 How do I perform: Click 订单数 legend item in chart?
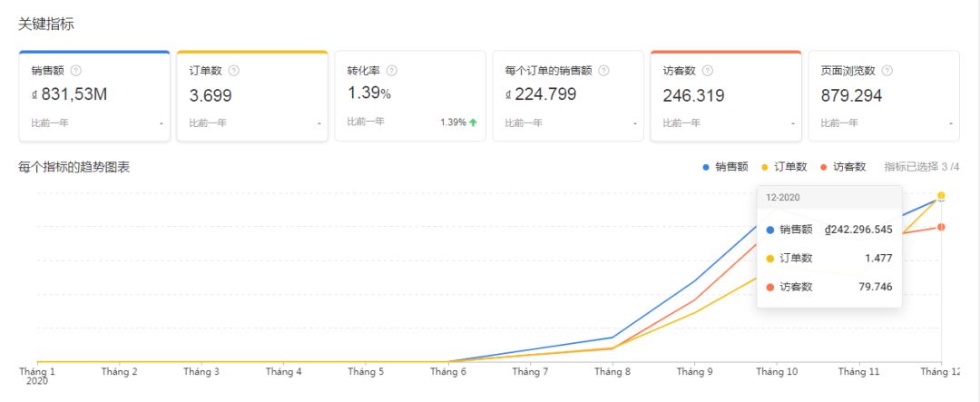click(x=784, y=167)
